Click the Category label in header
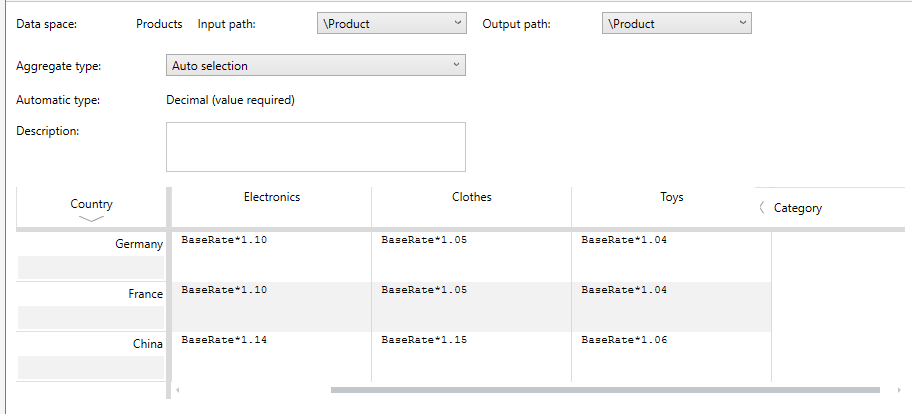The image size is (912, 414). click(797, 208)
